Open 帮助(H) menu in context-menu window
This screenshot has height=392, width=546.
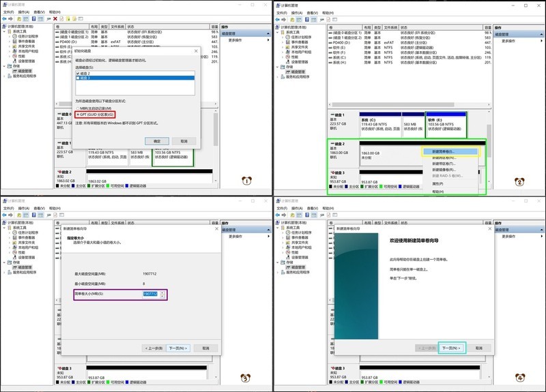tap(328, 13)
